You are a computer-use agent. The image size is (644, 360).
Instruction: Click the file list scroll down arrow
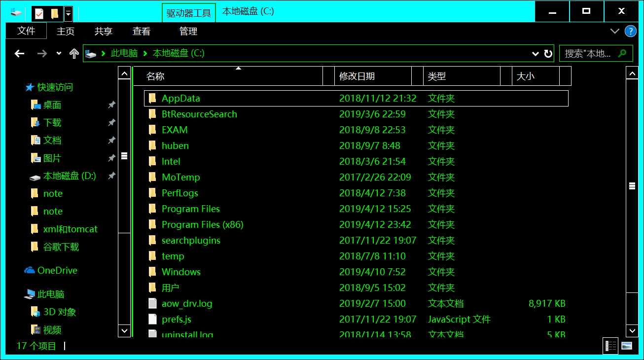click(x=632, y=330)
